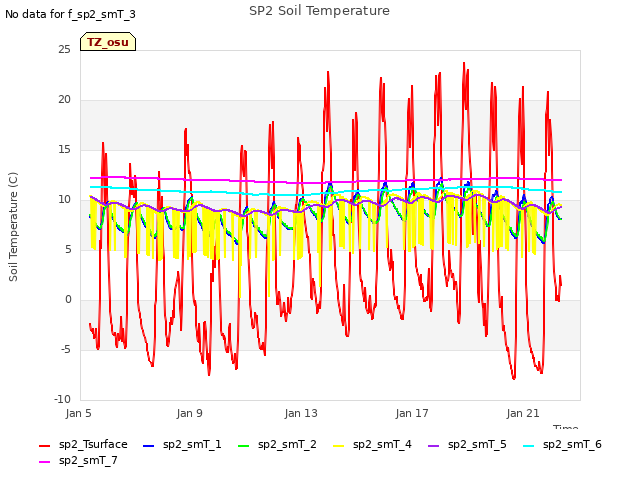This screenshot has width=640, height=480.
Task: Click the green sp2_smT_2 legend swatch
Action: click(x=243, y=446)
